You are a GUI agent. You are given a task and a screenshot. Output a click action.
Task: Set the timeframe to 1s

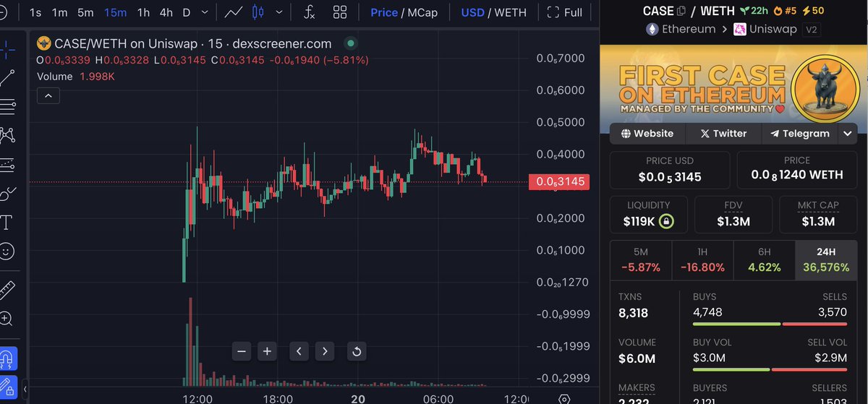pos(35,12)
